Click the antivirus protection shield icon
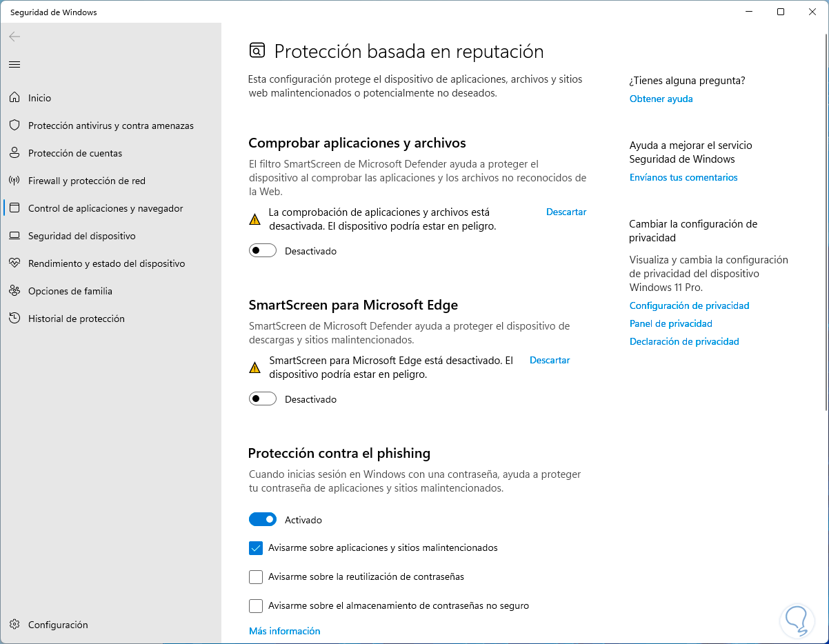This screenshot has width=829, height=644. click(14, 125)
